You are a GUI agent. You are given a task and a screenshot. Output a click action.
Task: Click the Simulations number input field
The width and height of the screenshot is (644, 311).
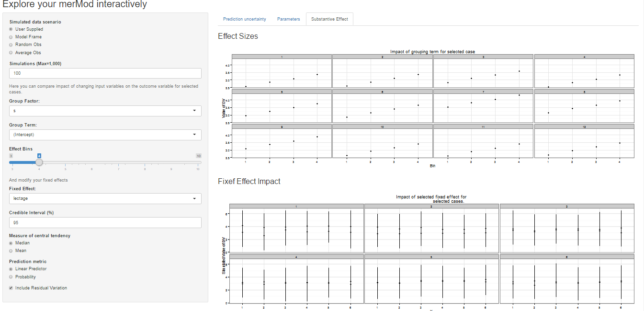(x=105, y=73)
